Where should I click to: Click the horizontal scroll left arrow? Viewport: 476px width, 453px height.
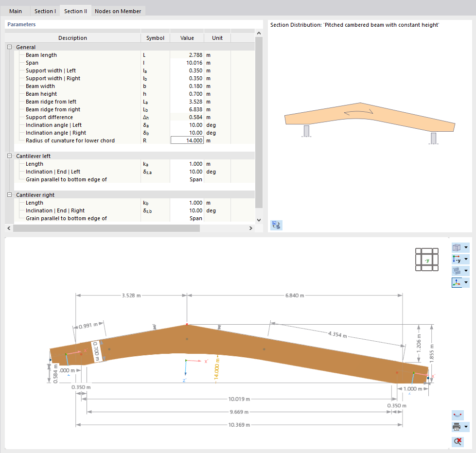click(9, 228)
